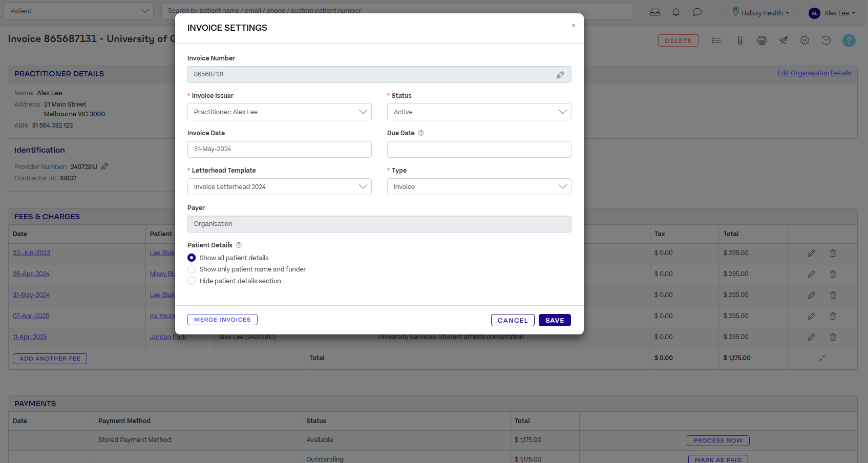Click the Save button
868x463 pixels.
[554, 320]
